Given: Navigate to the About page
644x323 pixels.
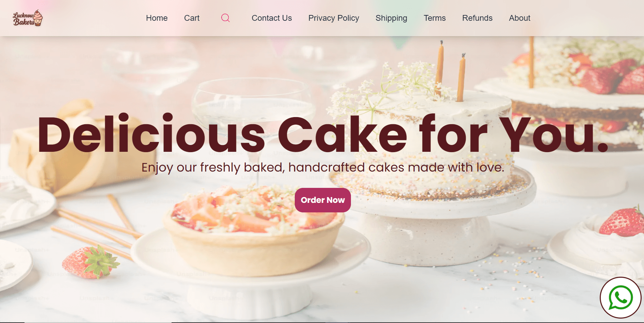Looking at the screenshot, I should click(x=519, y=18).
